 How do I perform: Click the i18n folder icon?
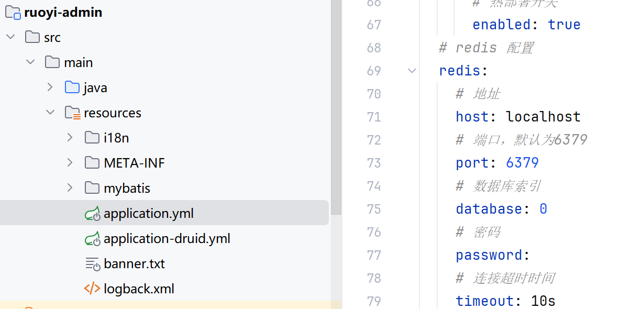pyautogui.click(x=92, y=137)
